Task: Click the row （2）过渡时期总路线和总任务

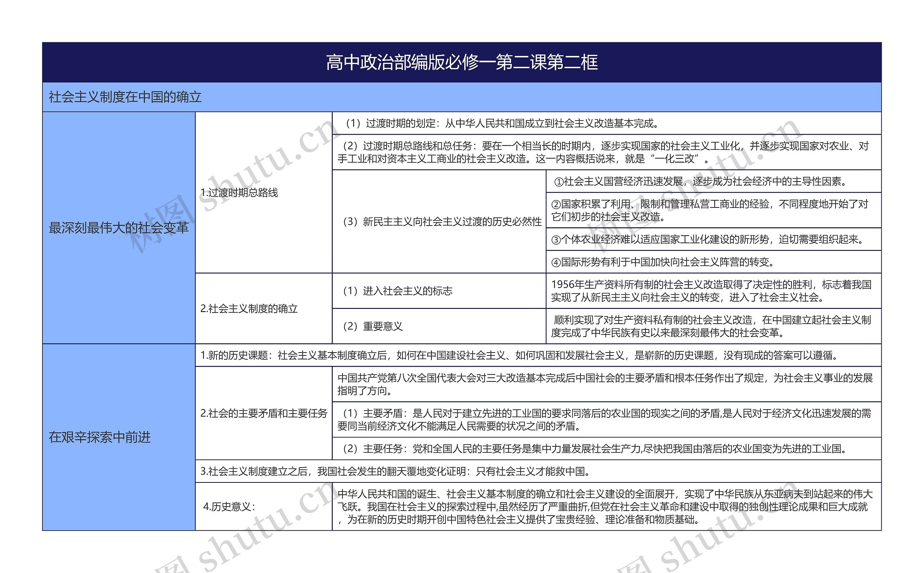Action: click(x=607, y=152)
